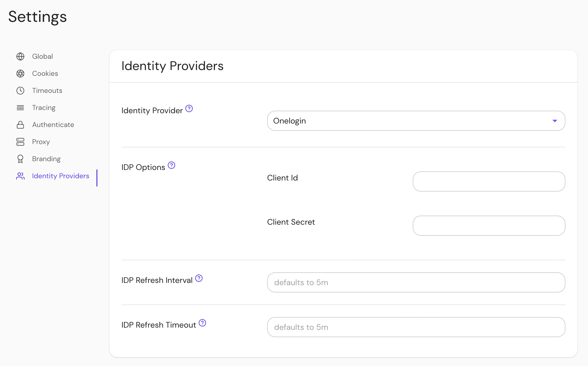588x366 pixels.
Task: Open help tooltip for Identity Provider
Action: coord(189,109)
